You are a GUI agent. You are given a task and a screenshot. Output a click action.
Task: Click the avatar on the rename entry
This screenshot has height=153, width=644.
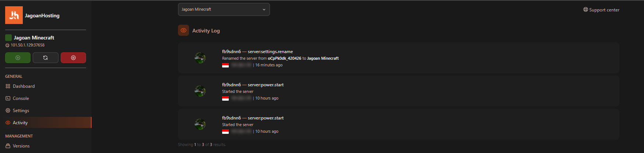point(200,58)
